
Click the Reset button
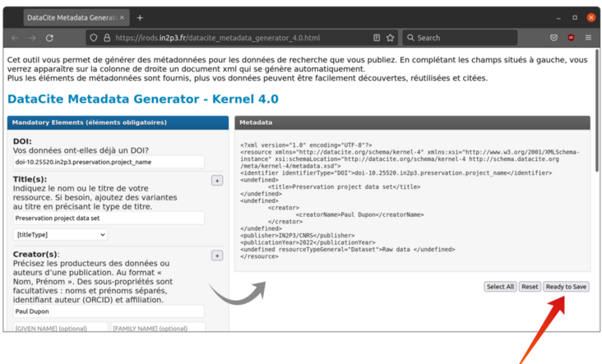pos(530,287)
